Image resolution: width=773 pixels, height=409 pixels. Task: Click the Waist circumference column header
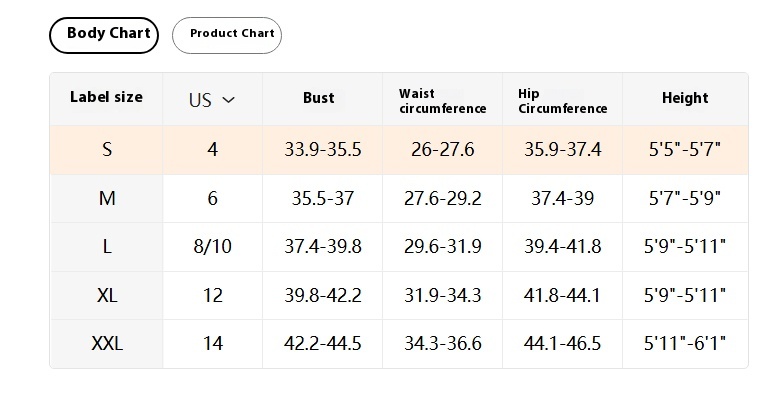pos(443,101)
